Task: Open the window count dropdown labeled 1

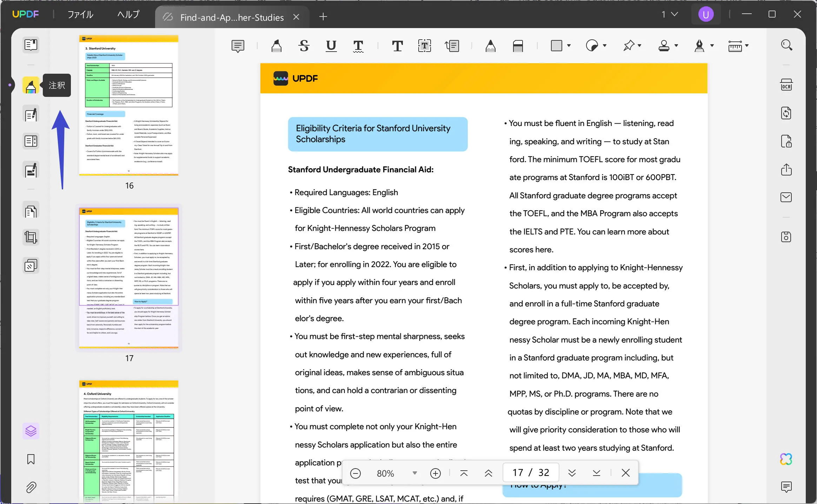Action: [x=670, y=14]
